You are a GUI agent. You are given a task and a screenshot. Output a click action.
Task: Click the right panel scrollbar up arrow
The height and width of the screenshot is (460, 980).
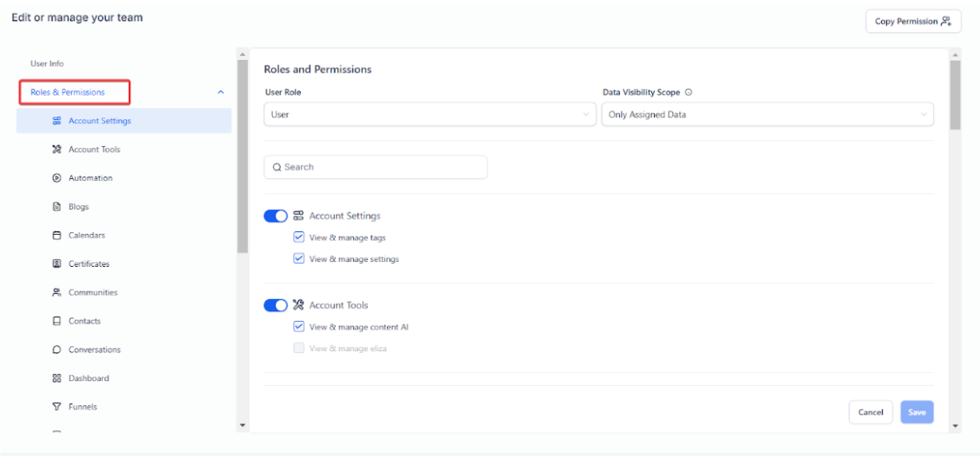955,53
